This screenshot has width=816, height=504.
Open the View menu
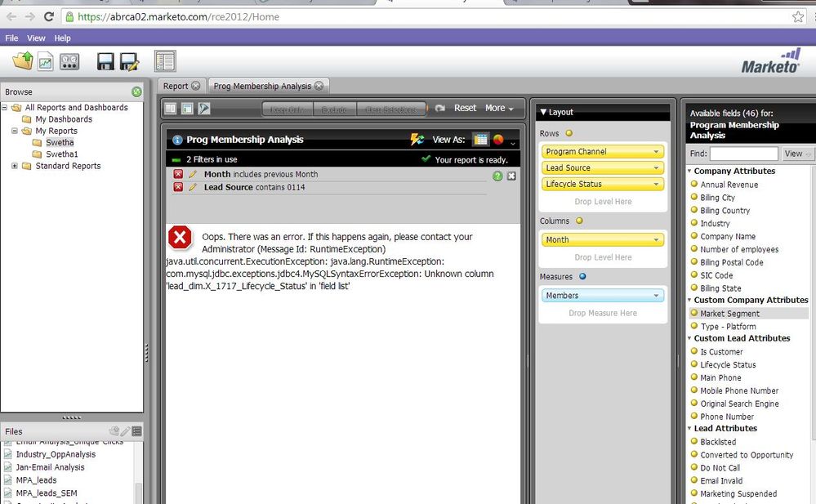[36, 38]
